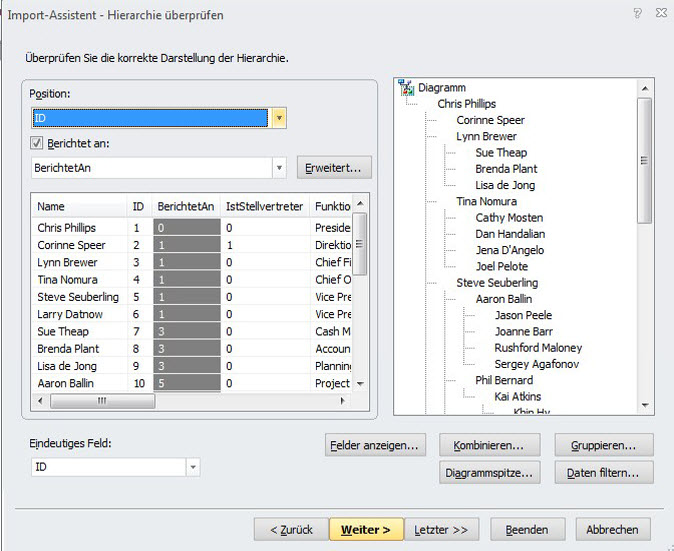Click the Name column header
The height and width of the screenshot is (551, 674).
[x=79, y=206]
